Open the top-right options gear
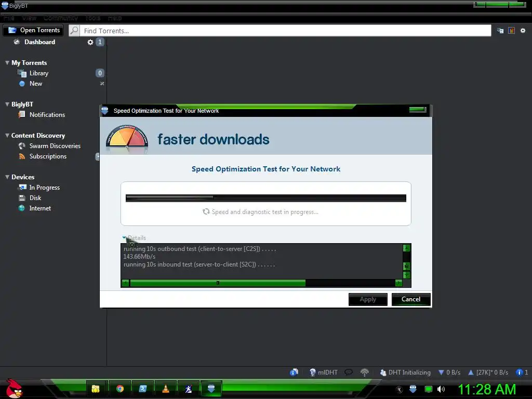Viewport: 532px width, 399px height. [x=523, y=31]
